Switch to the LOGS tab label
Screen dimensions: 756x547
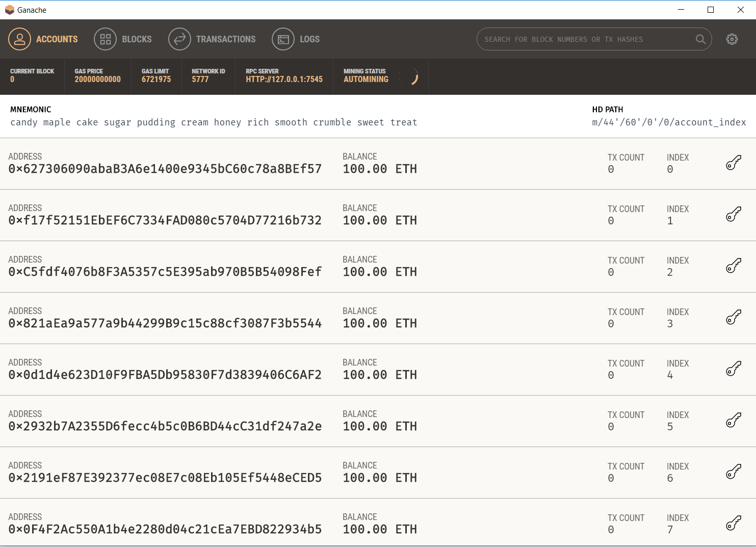click(309, 39)
